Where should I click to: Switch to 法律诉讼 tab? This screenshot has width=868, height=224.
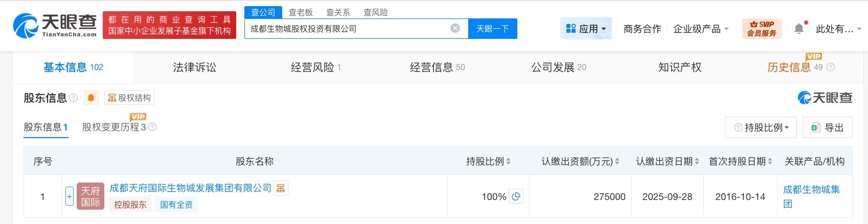pyautogui.click(x=195, y=67)
